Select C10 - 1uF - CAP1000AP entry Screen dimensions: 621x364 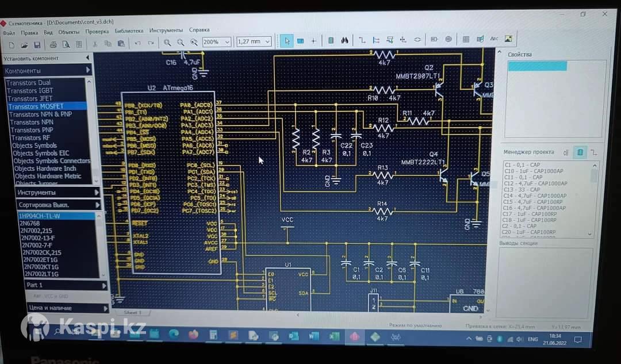point(534,171)
